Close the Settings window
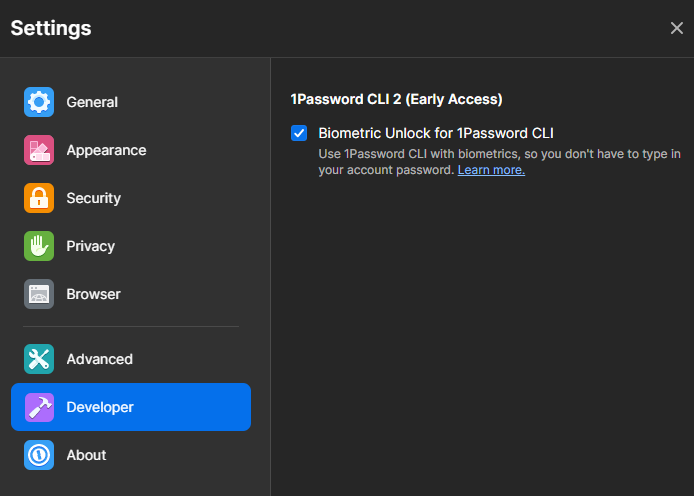 [x=676, y=28]
